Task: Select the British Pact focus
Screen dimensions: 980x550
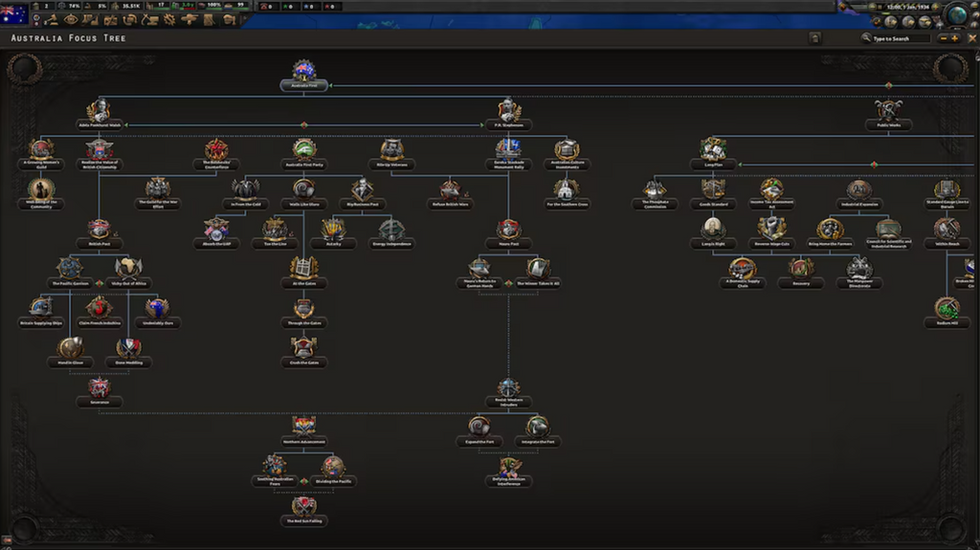Action: (x=100, y=233)
